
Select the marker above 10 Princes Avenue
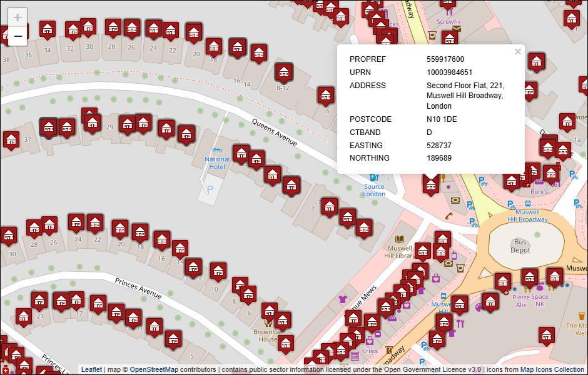coord(218,271)
